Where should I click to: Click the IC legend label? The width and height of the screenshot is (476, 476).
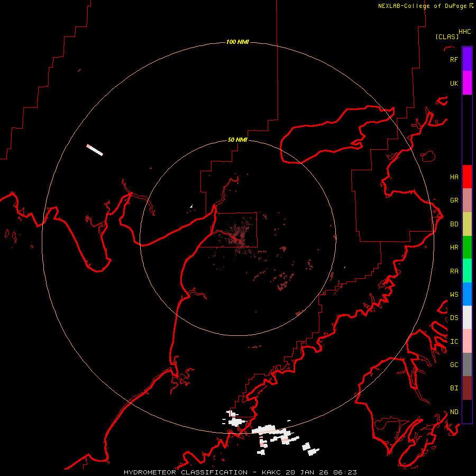(454, 342)
